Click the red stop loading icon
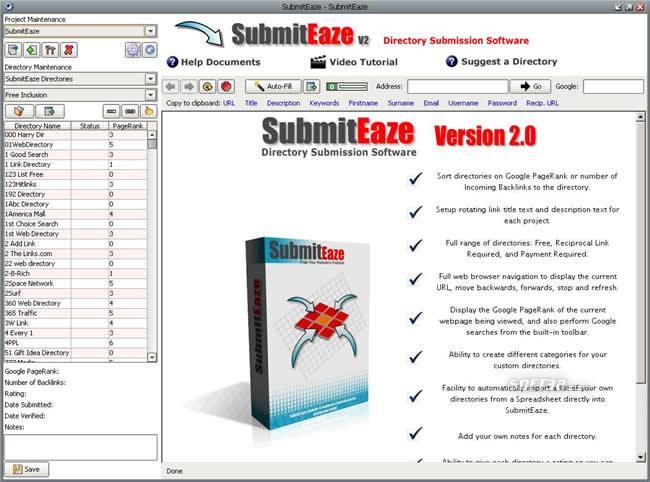Viewport: 650px width, 482px height. click(226, 87)
